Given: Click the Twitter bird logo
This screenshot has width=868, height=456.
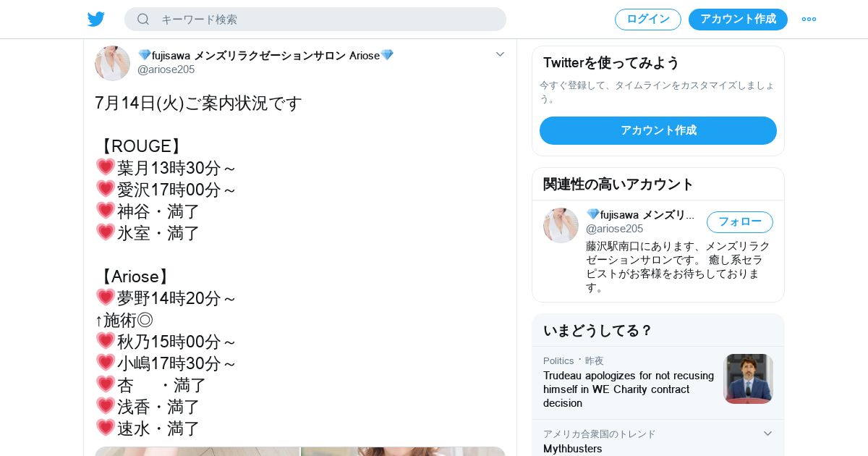Looking at the screenshot, I should (x=96, y=19).
